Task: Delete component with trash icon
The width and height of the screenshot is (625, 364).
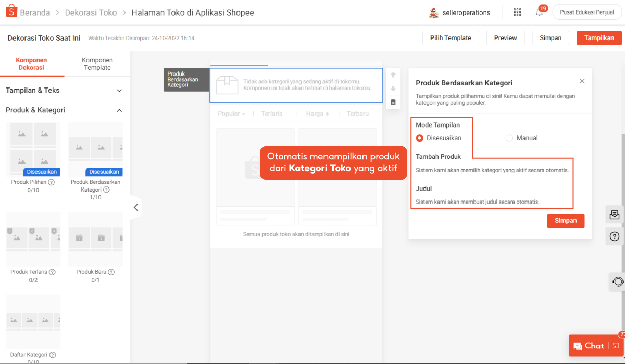Action: pos(393,102)
